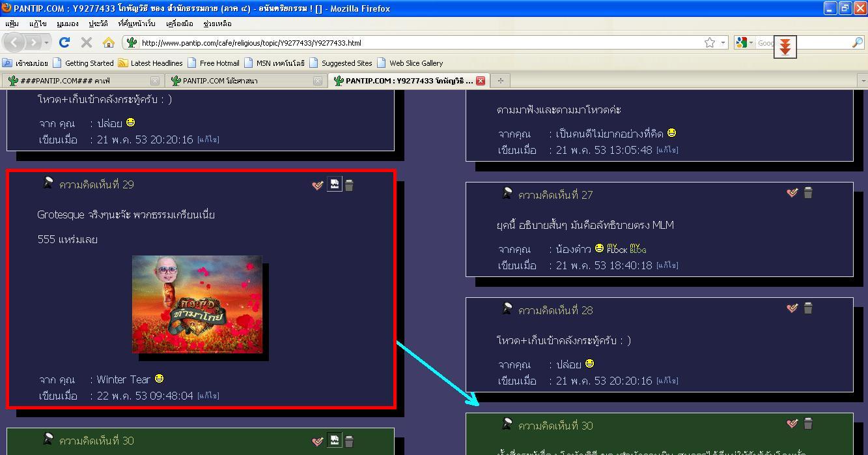Close the ###PANTIP.COM### คาเฟ่ tab

point(154,81)
